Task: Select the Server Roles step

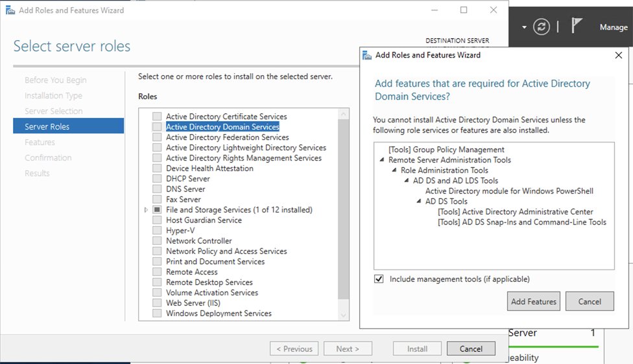Action: tap(69, 126)
